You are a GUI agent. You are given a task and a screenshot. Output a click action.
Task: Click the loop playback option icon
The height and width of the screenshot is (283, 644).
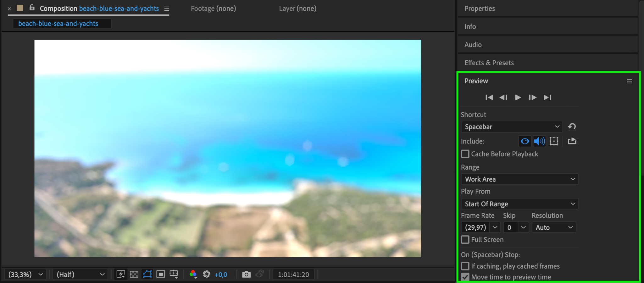click(x=572, y=141)
